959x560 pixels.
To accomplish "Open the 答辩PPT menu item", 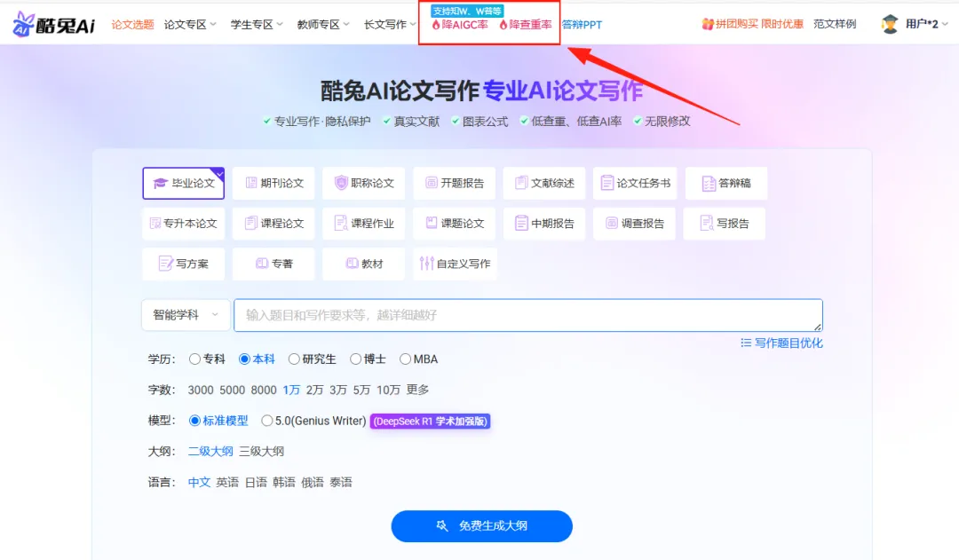I will click(x=582, y=25).
